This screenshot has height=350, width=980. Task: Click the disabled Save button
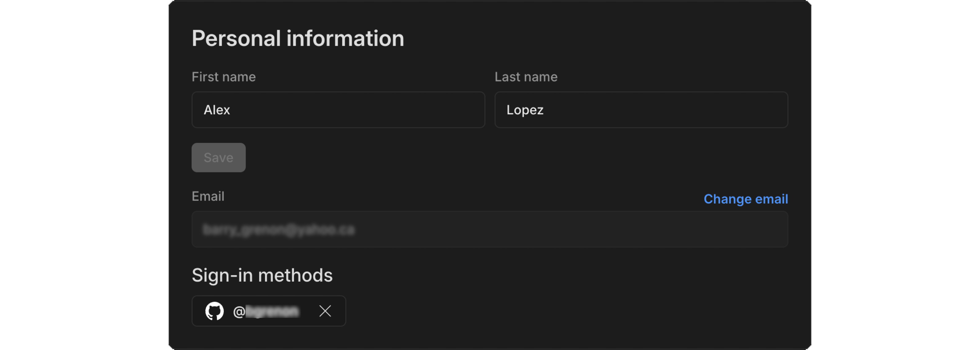point(218,157)
